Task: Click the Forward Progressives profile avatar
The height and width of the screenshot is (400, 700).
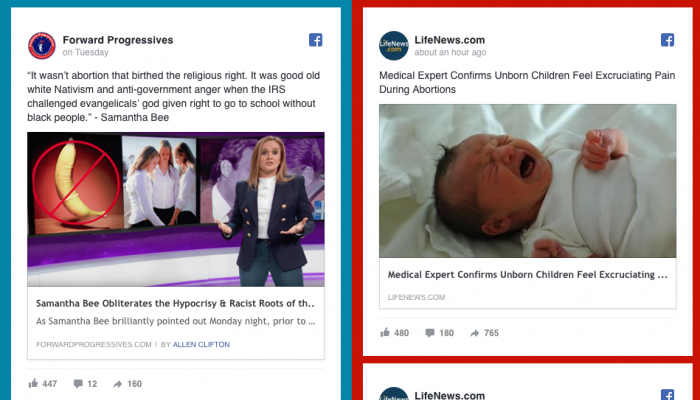Action: 42,46
